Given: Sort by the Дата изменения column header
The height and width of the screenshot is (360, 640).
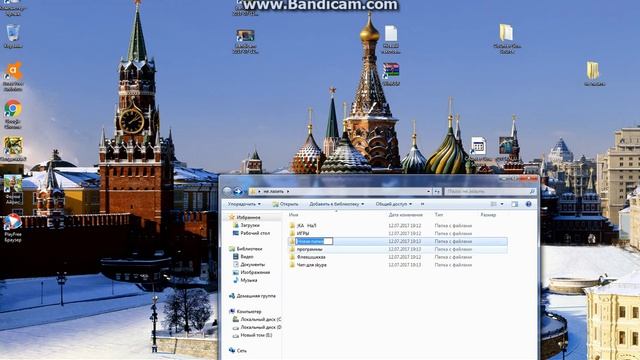Looking at the screenshot, I should (x=406, y=214).
